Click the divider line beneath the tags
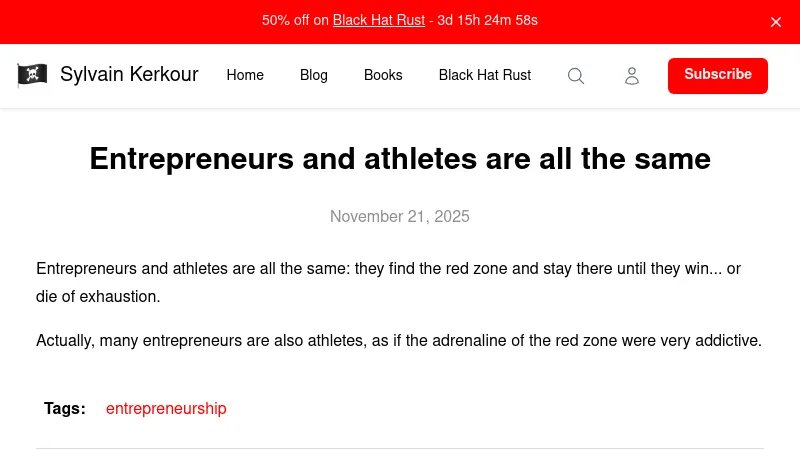 [x=400, y=448]
